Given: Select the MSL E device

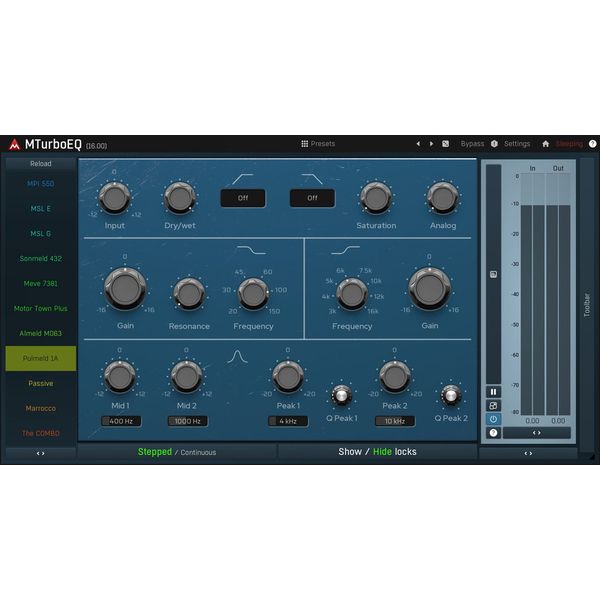Looking at the screenshot, I should coord(41,209).
